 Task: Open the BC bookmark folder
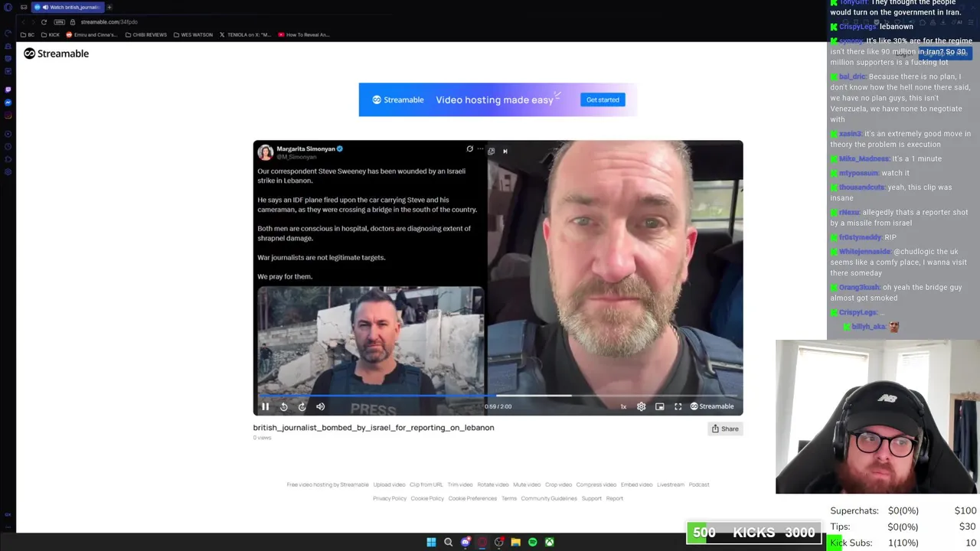coord(28,34)
